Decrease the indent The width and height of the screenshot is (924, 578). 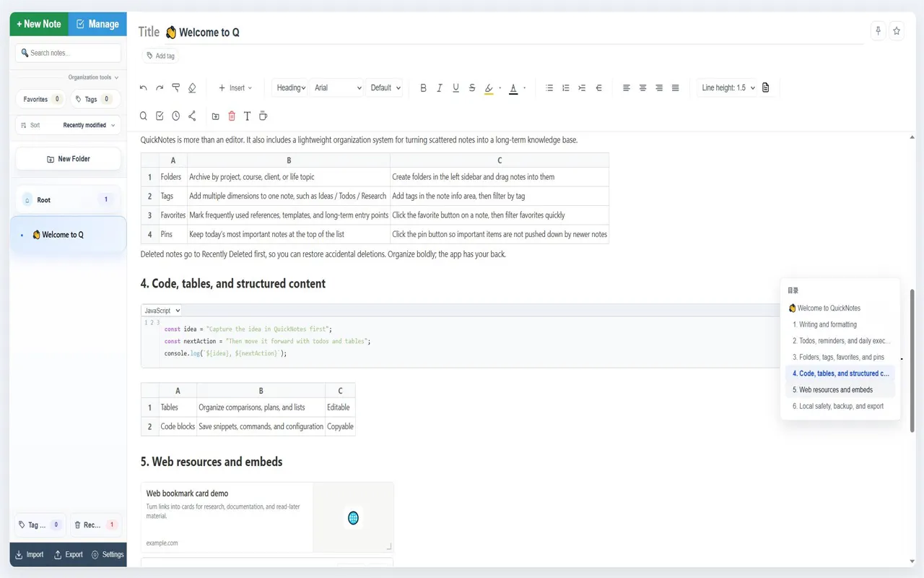click(x=598, y=88)
